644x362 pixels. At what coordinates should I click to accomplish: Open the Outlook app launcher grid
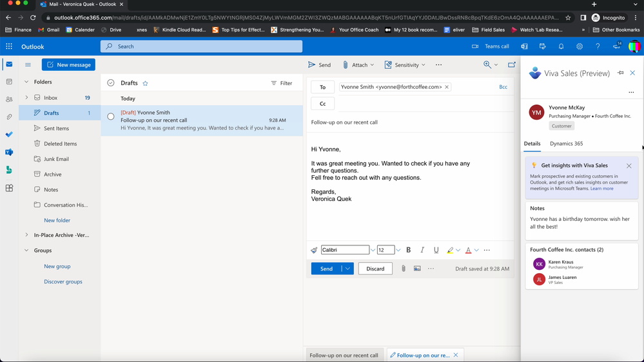coord(9,46)
